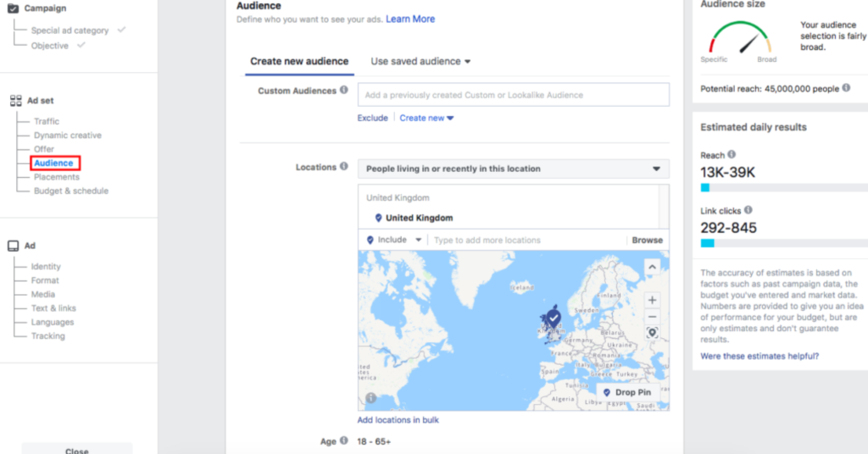Click Reach info icon
The image size is (868, 454).
click(732, 155)
